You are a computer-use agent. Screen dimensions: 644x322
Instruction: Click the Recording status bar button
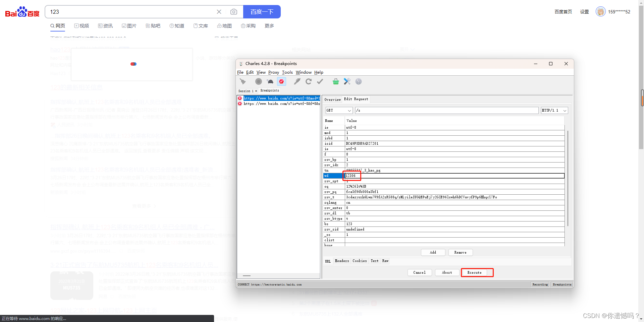(x=540, y=284)
